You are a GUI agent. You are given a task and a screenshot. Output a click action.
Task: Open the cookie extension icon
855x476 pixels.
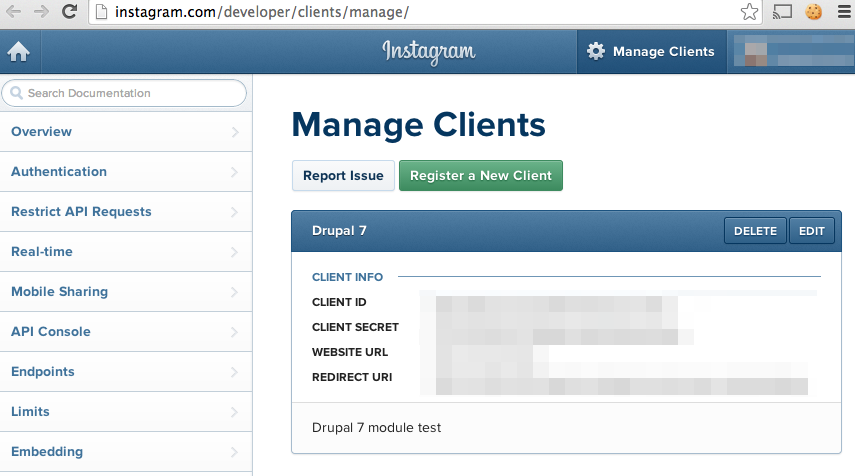[814, 11]
